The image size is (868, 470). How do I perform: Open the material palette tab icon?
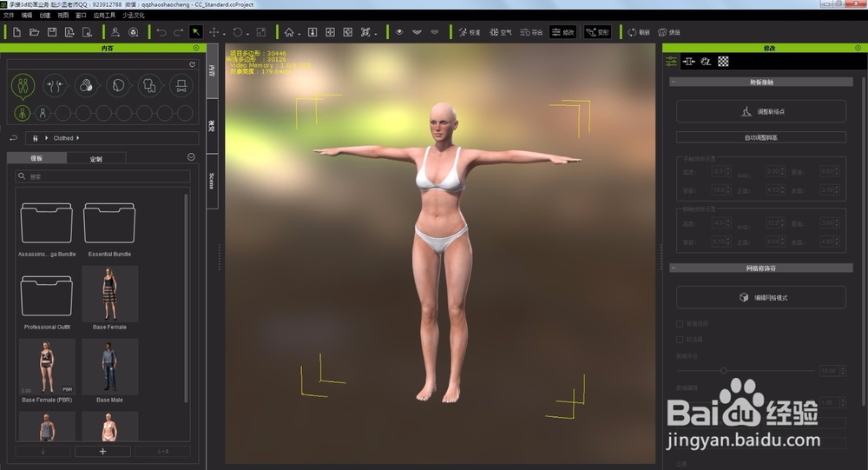706,62
